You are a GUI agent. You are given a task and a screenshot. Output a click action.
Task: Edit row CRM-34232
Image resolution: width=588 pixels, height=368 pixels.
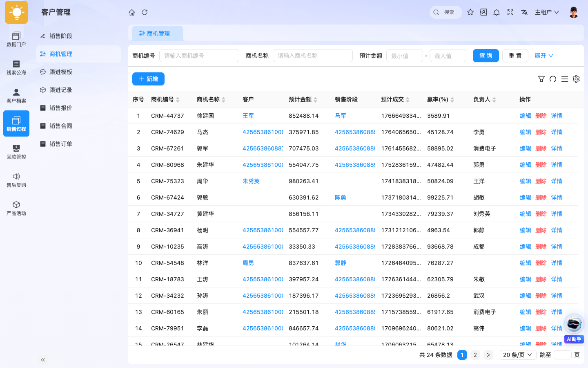pyautogui.click(x=526, y=296)
